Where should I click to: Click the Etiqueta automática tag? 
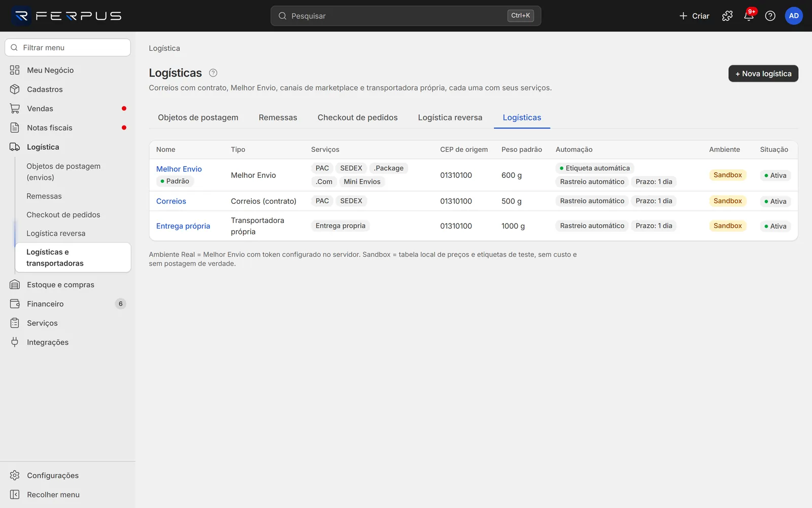(x=595, y=168)
